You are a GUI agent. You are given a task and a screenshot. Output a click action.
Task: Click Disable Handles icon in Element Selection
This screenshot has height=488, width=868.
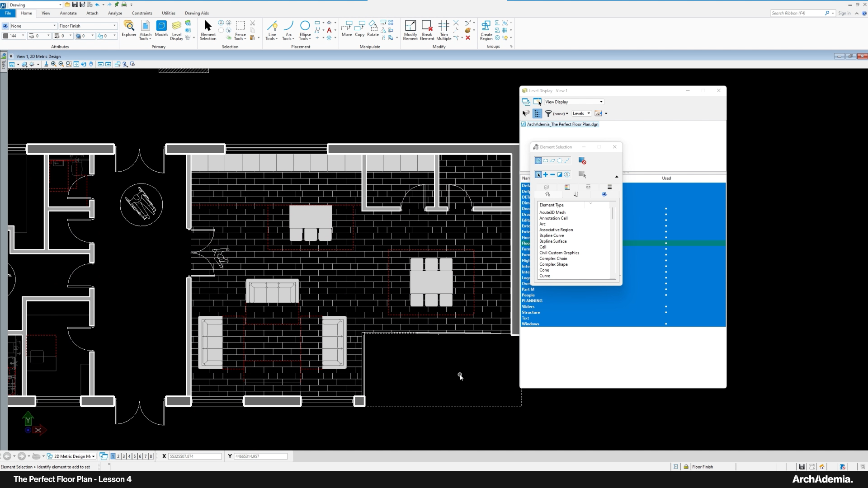coord(582,161)
